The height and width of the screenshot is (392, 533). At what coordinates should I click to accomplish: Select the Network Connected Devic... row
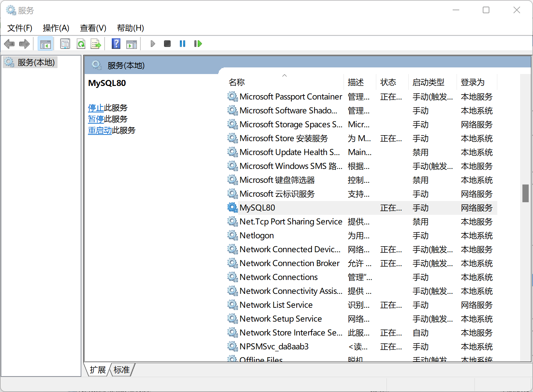pyautogui.click(x=362, y=249)
